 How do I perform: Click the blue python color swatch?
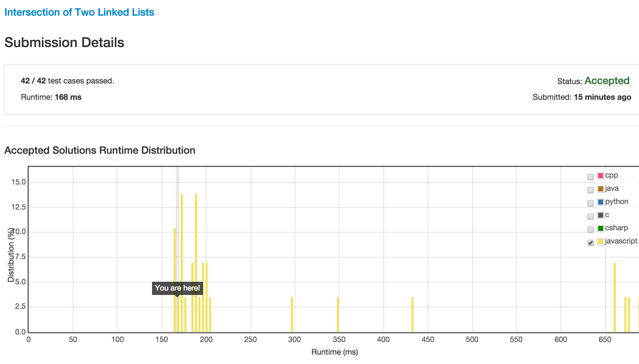(x=601, y=202)
